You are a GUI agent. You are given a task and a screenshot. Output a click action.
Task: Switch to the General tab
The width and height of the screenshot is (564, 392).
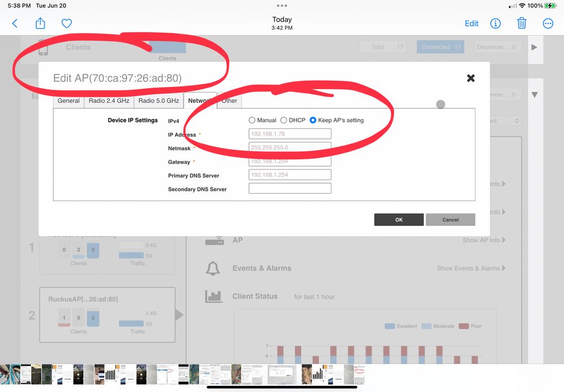click(68, 101)
